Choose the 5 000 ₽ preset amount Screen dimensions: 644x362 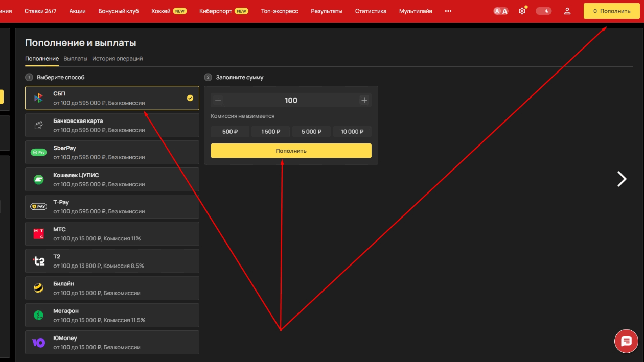(311, 132)
